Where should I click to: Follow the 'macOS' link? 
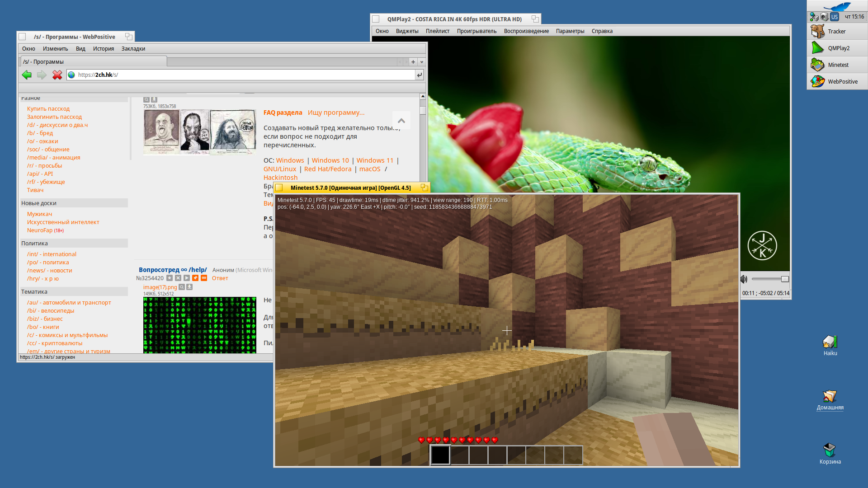coord(370,169)
